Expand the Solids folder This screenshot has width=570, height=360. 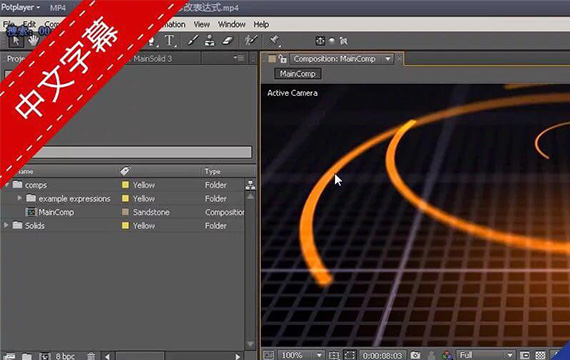click(x=6, y=225)
